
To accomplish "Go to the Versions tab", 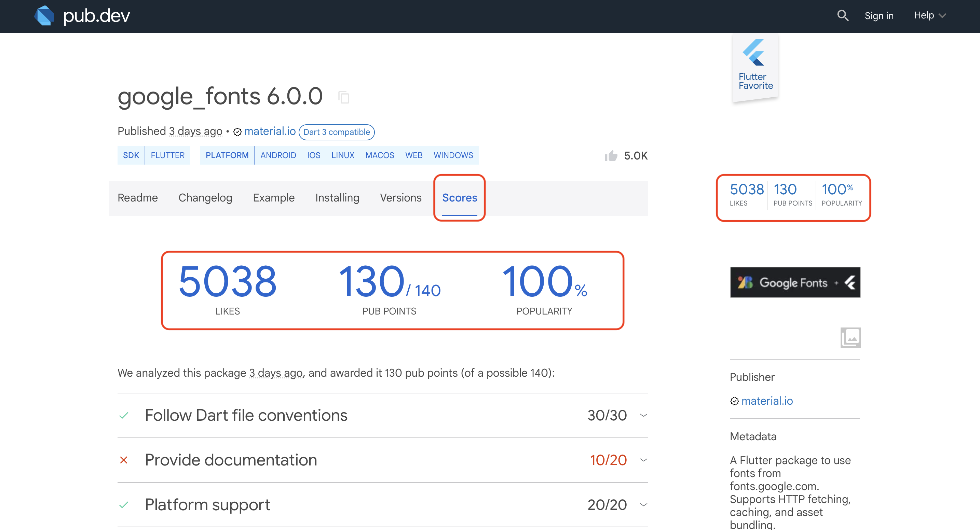I will (x=400, y=198).
